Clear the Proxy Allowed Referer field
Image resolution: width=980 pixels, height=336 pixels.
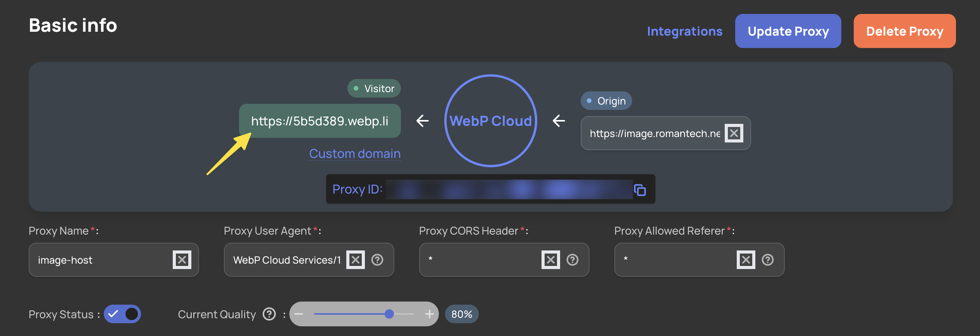[746, 260]
